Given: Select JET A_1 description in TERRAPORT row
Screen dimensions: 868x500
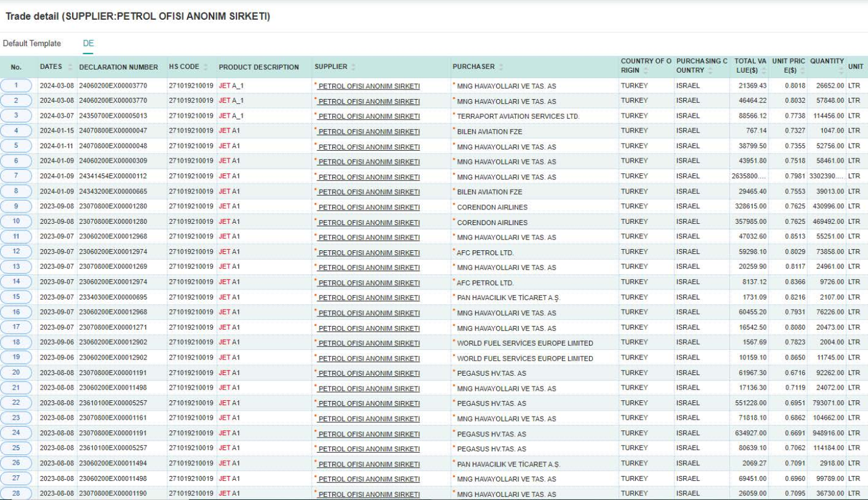Looking at the screenshot, I should 232,116.
